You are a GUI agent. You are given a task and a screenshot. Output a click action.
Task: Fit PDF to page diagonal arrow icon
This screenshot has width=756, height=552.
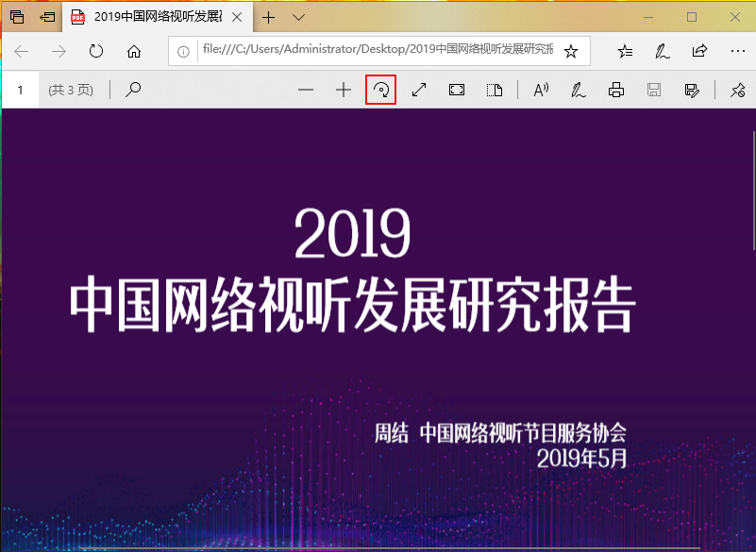[419, 90]
